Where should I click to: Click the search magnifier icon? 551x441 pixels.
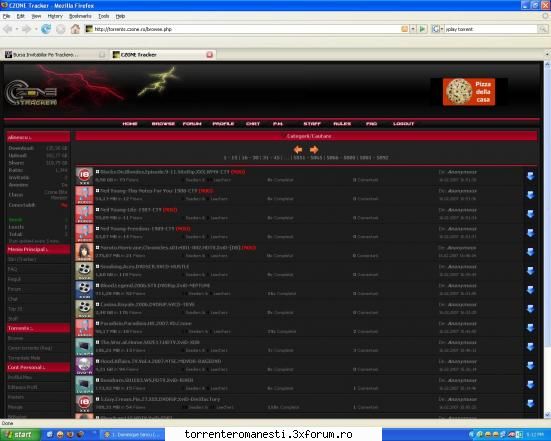543,29
